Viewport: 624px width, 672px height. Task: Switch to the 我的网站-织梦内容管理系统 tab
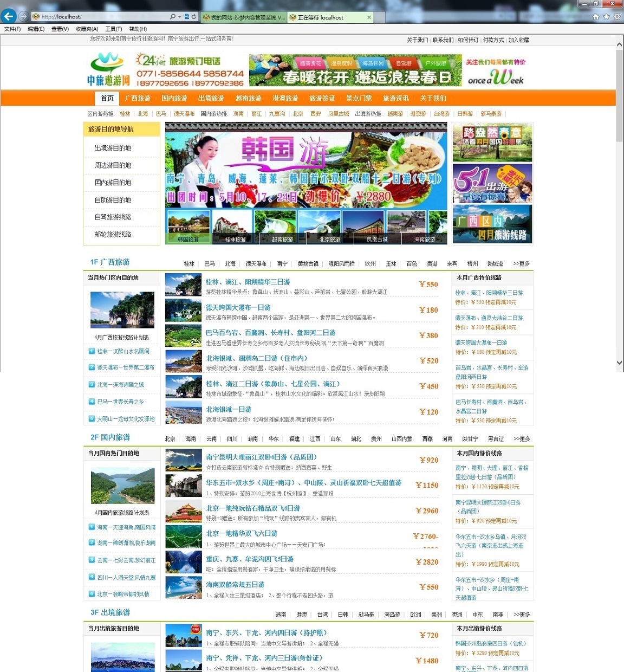244,17
